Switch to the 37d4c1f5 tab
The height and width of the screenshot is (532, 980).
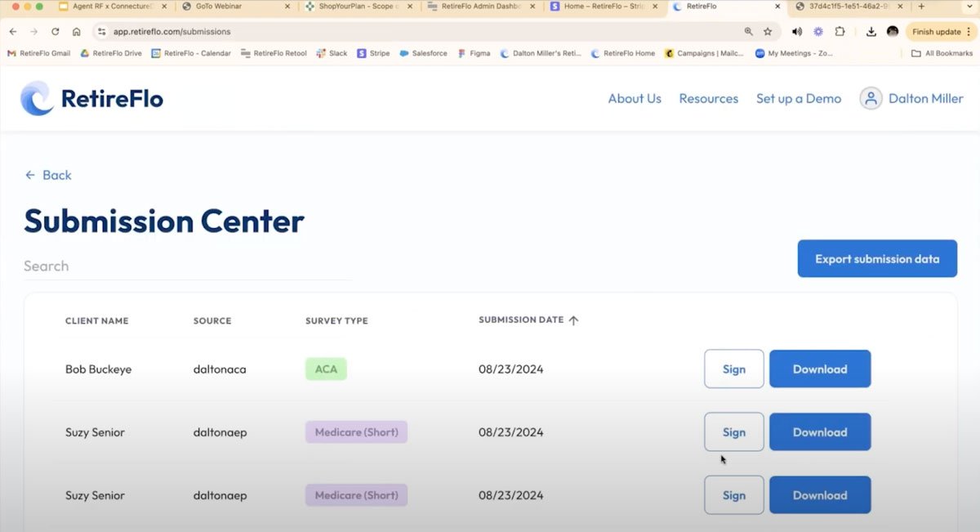coord(849,7)
